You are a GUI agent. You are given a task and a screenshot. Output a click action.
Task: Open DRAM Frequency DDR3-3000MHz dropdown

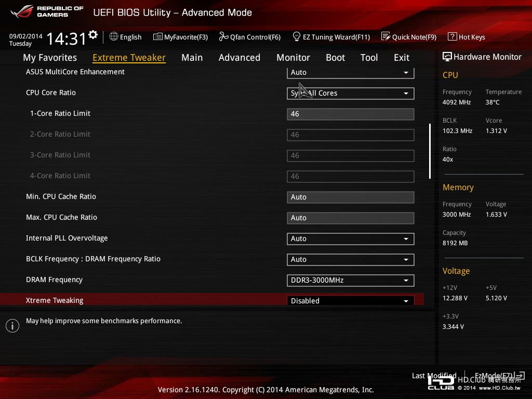coord(351,280)
